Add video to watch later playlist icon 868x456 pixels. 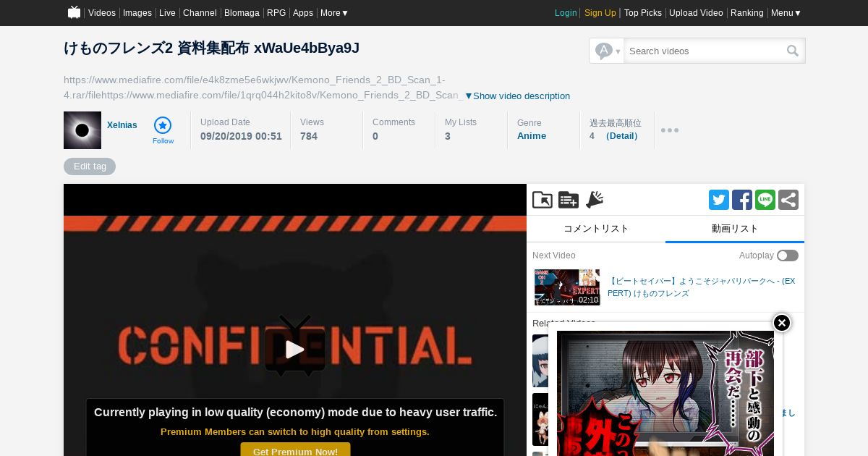(x=569, y=200)
